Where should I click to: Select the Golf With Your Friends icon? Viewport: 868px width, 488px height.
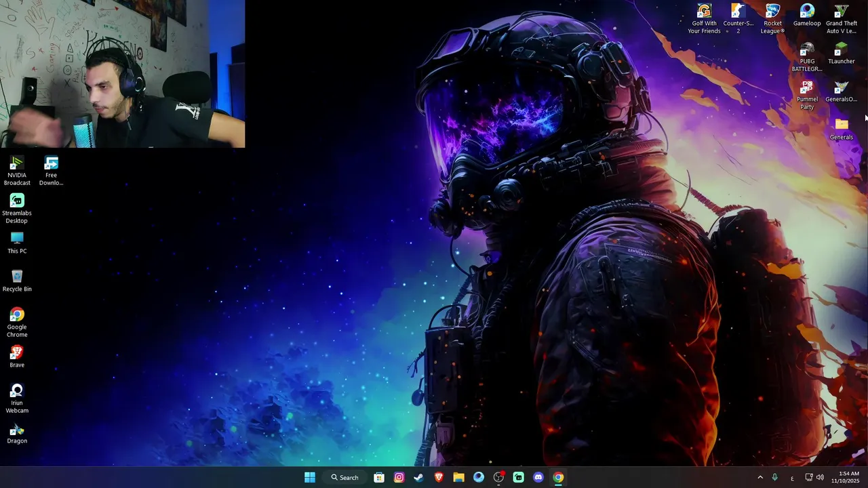click(704, 19)
